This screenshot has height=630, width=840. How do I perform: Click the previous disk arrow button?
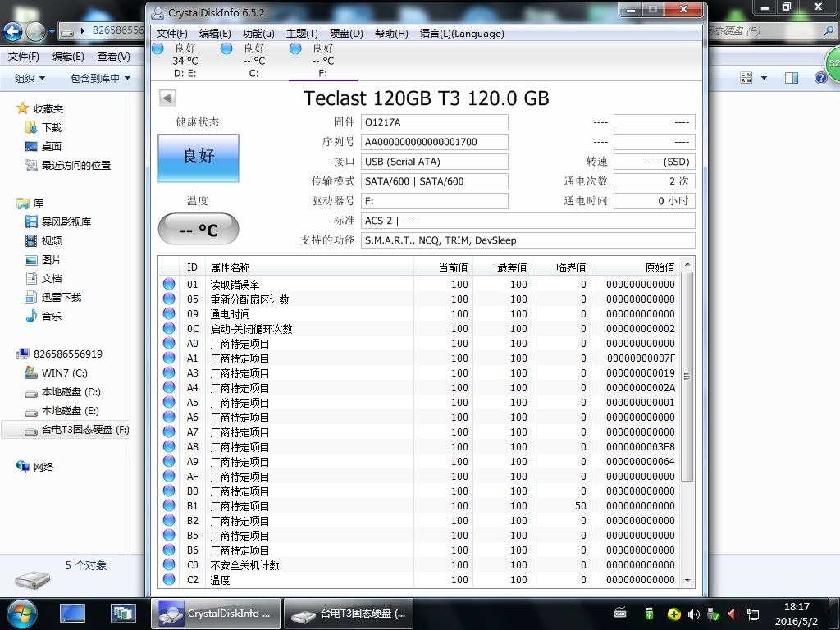pyautogui.click(x=167, y=98)
